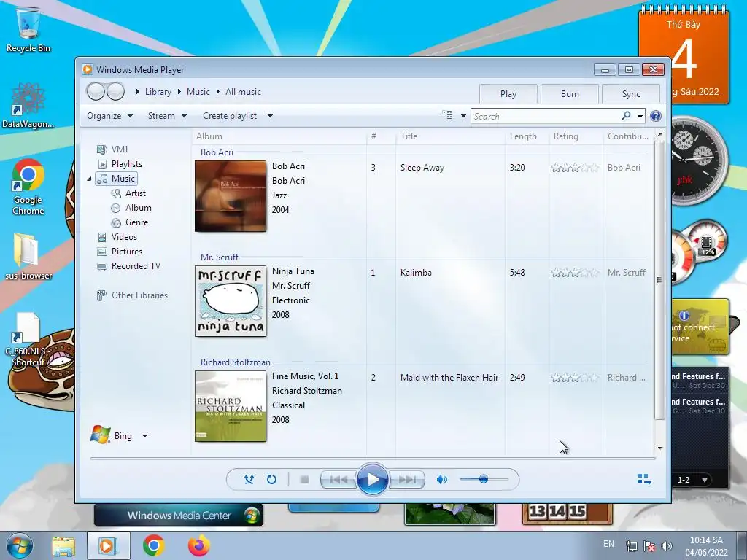Open the Organize menu

point(109,116)
